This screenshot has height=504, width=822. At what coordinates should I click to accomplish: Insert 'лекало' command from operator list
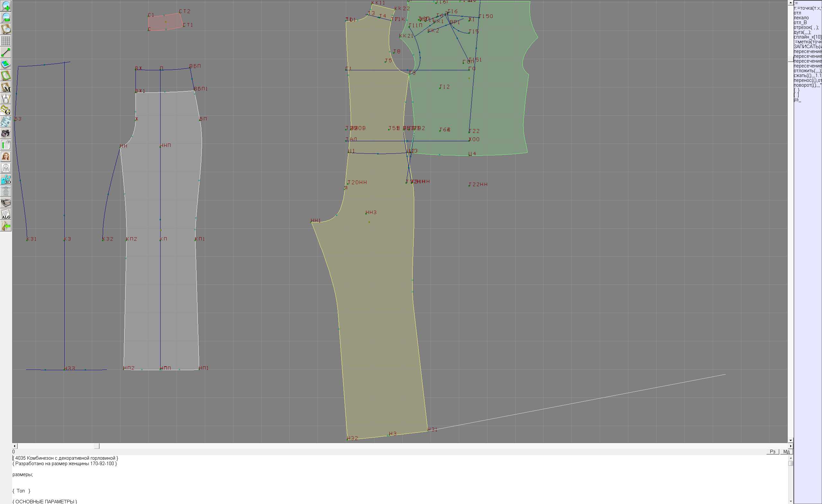(x=801, y=18)
